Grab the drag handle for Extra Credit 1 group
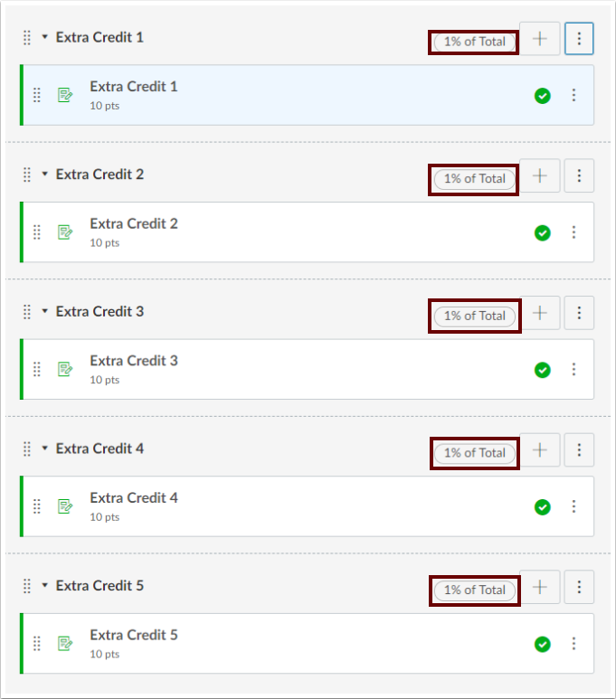The width and height of the screenshot is (616, 699). [27, 38]
